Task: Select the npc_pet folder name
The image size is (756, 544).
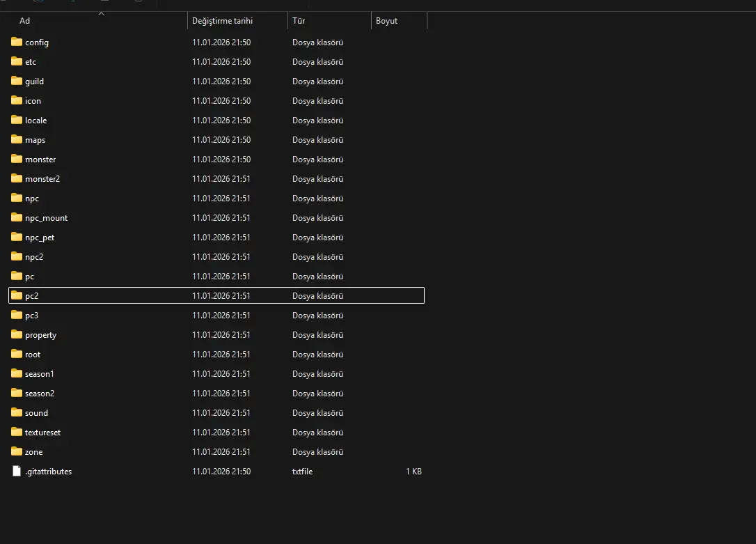Action: (x=39, y=238)
